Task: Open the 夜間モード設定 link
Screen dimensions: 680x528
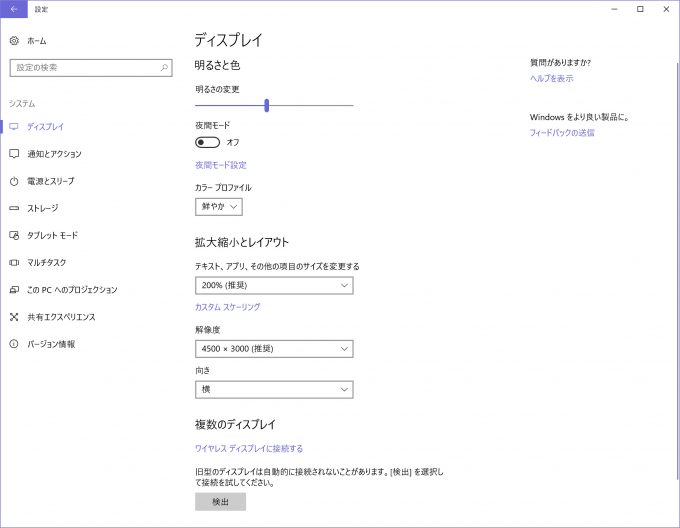Action: pos(221,165)
